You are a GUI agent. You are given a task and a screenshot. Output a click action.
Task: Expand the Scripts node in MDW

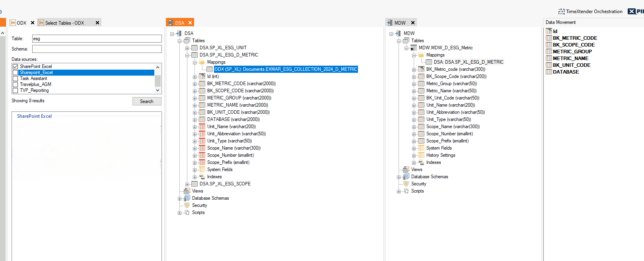coord(399,191)
